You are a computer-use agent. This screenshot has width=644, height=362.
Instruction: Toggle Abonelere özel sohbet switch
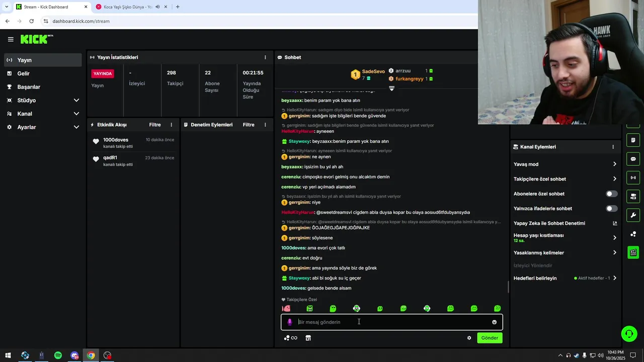click(611, 194)
